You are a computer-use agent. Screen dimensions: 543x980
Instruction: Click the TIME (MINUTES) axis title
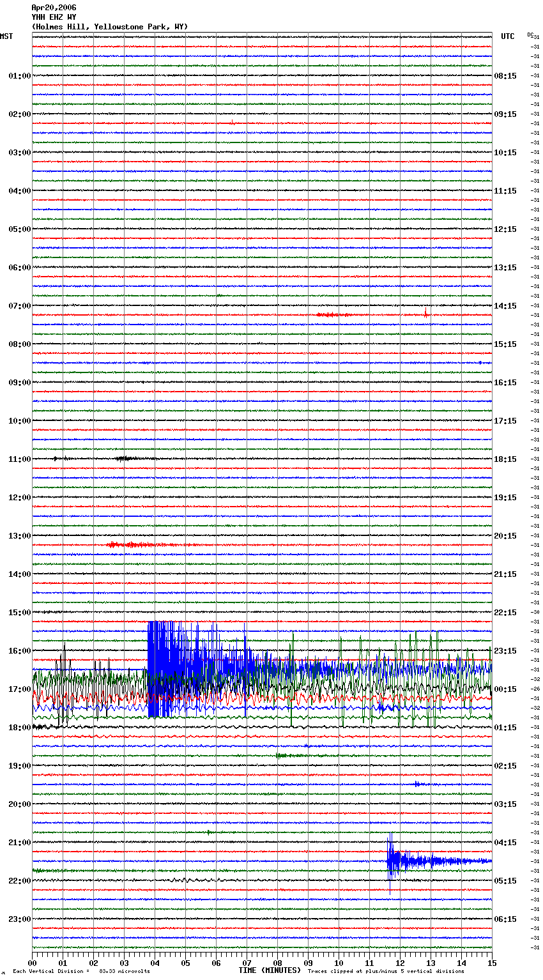(x=270, y=970)
